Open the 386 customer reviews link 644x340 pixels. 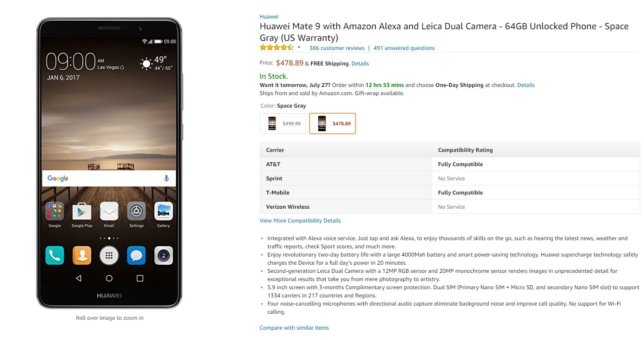coord(337,48)
